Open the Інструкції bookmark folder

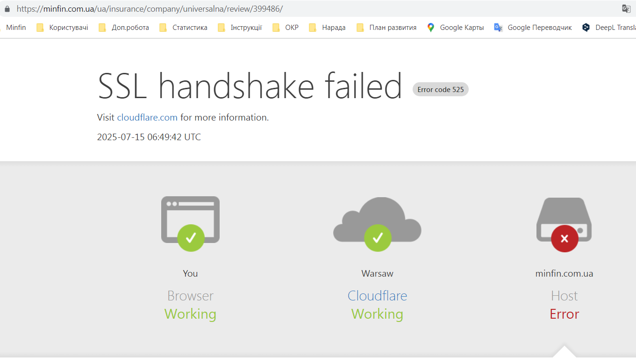coord(240,28)
